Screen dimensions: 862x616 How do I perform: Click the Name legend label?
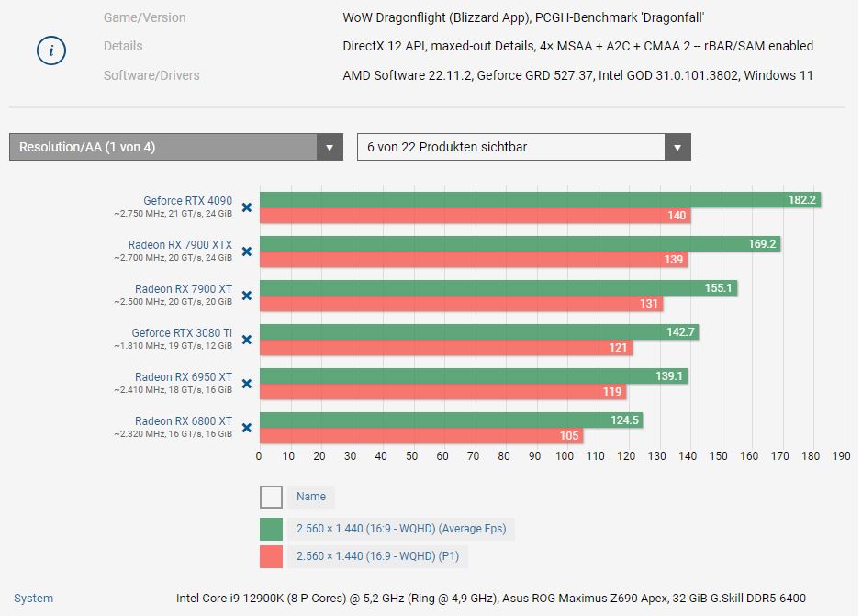311,497
